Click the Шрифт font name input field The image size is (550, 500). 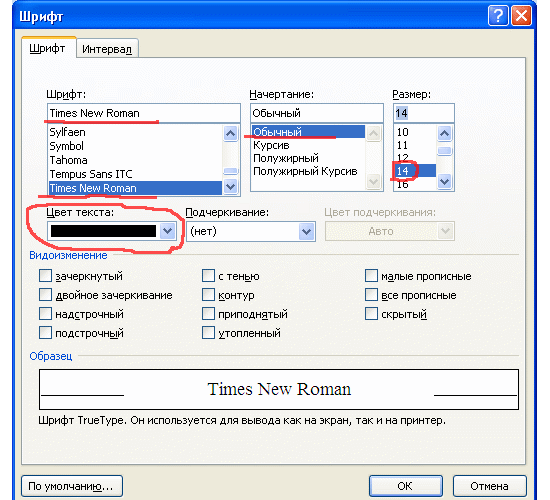pyautogui.click(x=144, y=113)
